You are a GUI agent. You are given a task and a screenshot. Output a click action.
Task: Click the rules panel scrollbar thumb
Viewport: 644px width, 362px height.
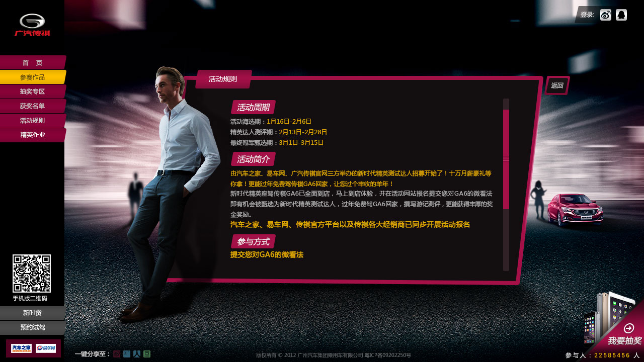[x=506, y=159]
